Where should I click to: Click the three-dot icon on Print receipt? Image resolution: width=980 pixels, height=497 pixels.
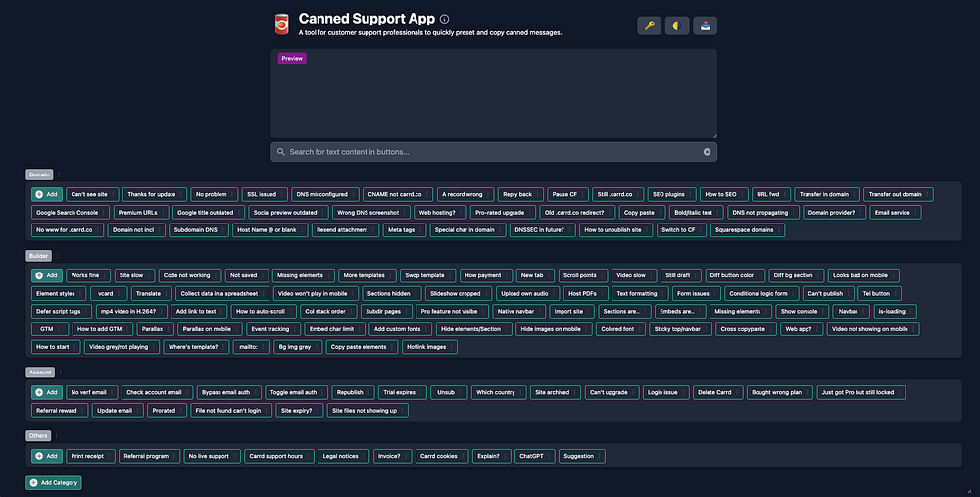coord(110,457)
